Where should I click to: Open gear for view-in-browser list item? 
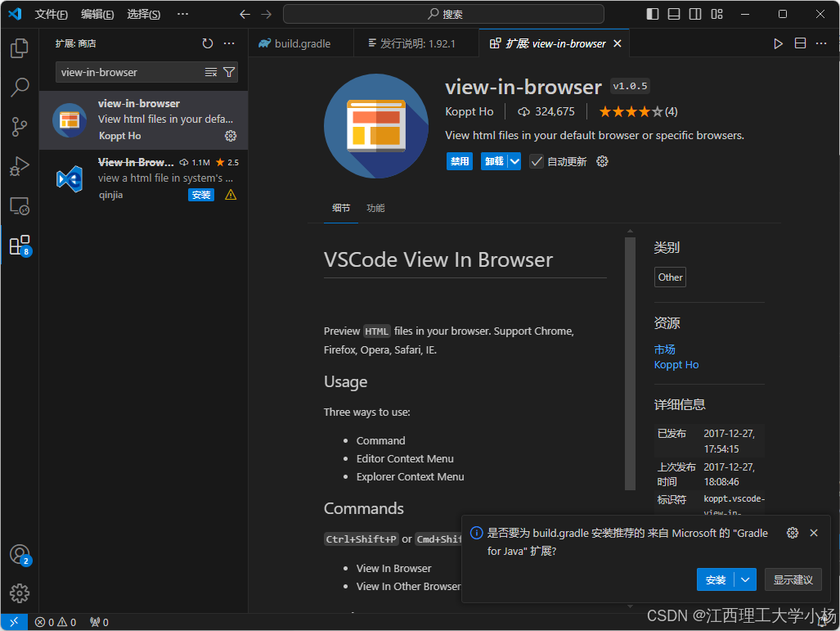[x=231, y=136]
